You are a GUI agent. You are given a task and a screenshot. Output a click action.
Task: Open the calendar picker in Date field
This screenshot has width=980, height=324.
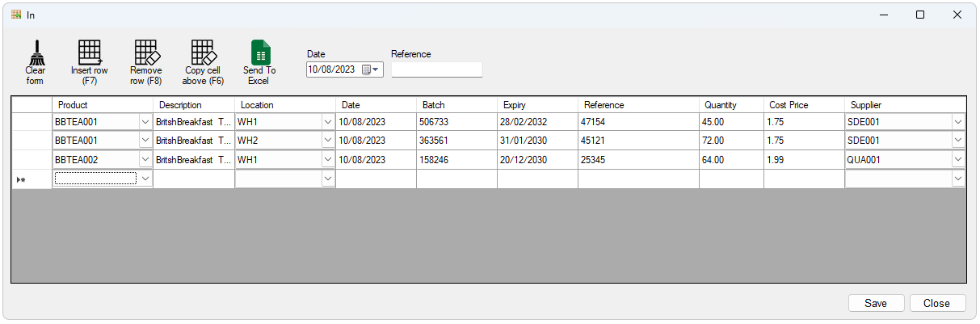coord(368,70)
